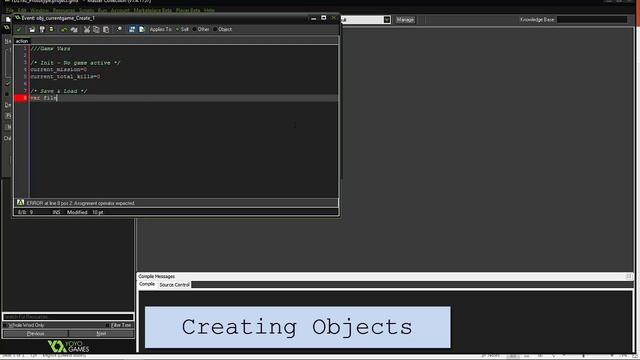The image size is (640, 360).
Task: Click the 'Assignment operator expected' error message
Action: pyautogui.click(x=80, y=203)
